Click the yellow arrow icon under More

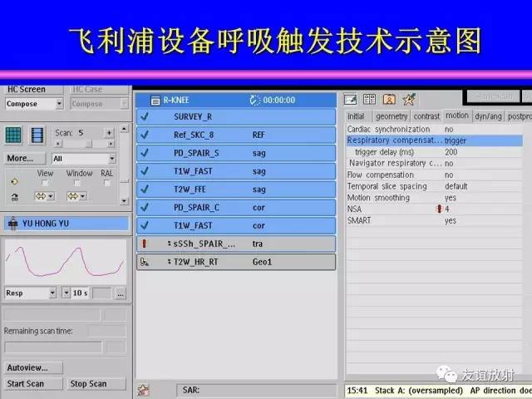pos(14,182)
